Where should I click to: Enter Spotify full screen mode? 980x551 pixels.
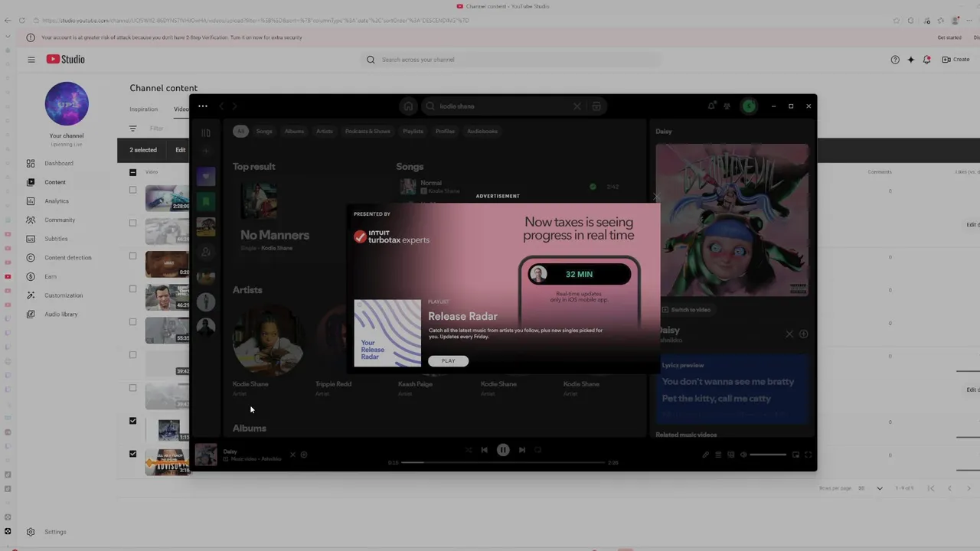click(x=808, y=455)
